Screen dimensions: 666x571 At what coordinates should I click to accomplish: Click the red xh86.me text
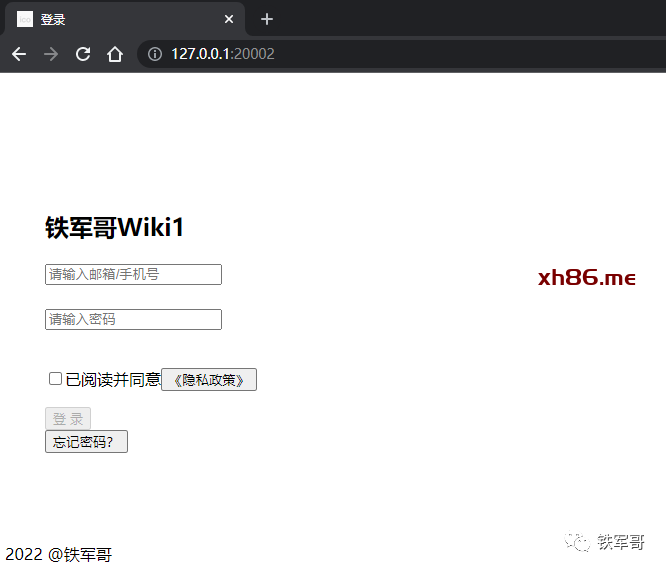point(586,277)
